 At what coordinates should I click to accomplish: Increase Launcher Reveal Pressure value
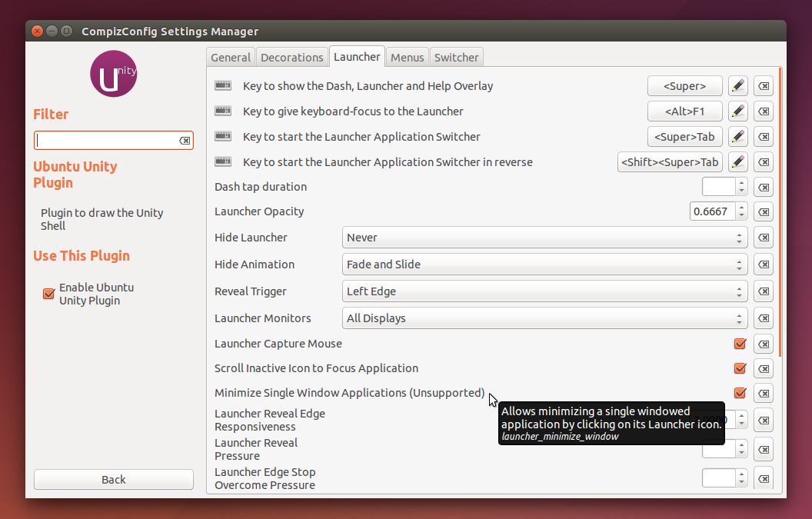741,445
